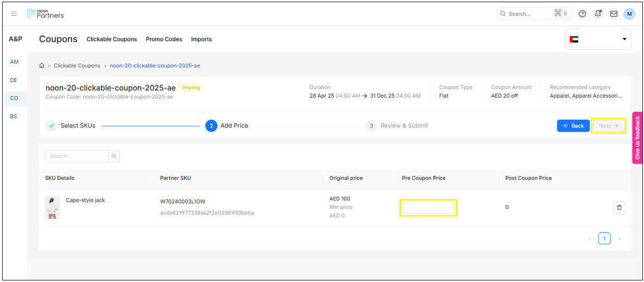Click the help question mark icon

(x=582, y=14)
